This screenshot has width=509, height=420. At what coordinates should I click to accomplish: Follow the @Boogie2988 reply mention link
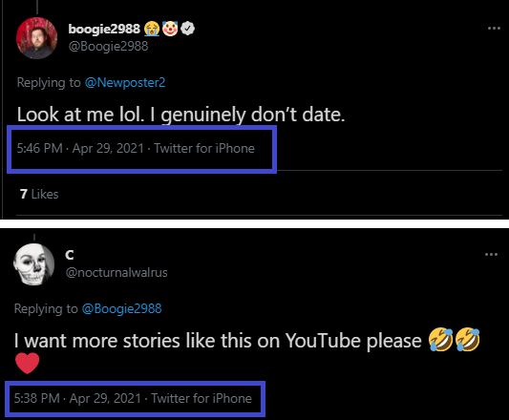[x=121, y=308]
